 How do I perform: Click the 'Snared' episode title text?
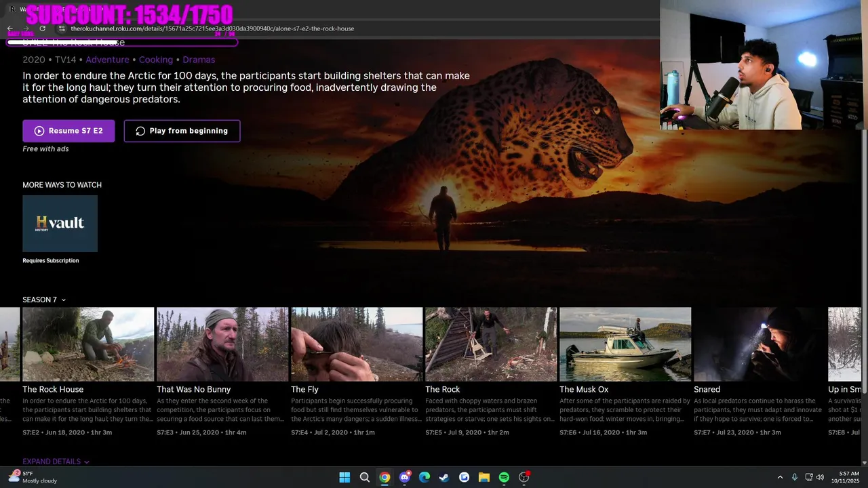pyautogui.click(x=707, y=390)
